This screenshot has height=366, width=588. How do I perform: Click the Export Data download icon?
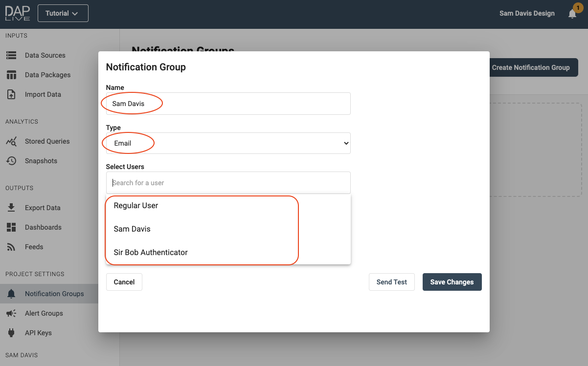tap(11, 208)
